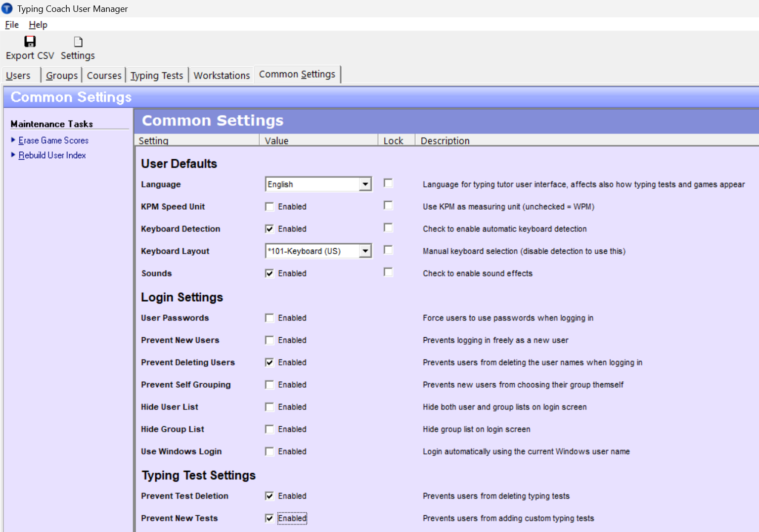This screenshot has width=759, height=532.
Task: Click 'Prevents users from deleting typing tests' text
Action: (x=496, y=496)
